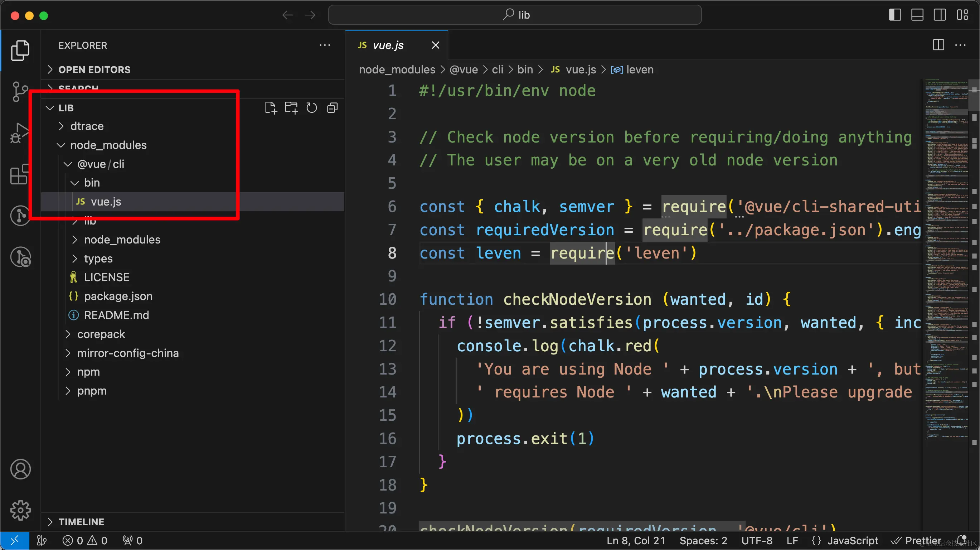Open the Customize Layout control

click(x=962, y=15)
